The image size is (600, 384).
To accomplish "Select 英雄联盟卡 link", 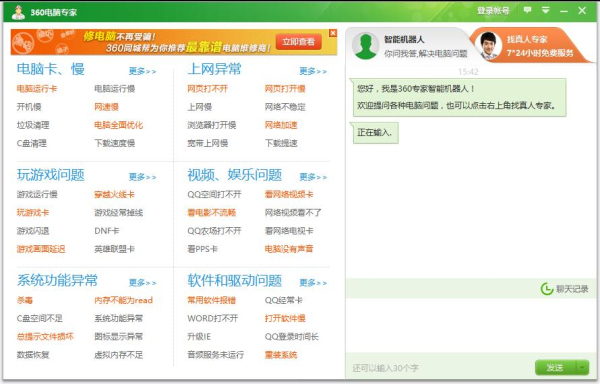I will pos(114,249).
